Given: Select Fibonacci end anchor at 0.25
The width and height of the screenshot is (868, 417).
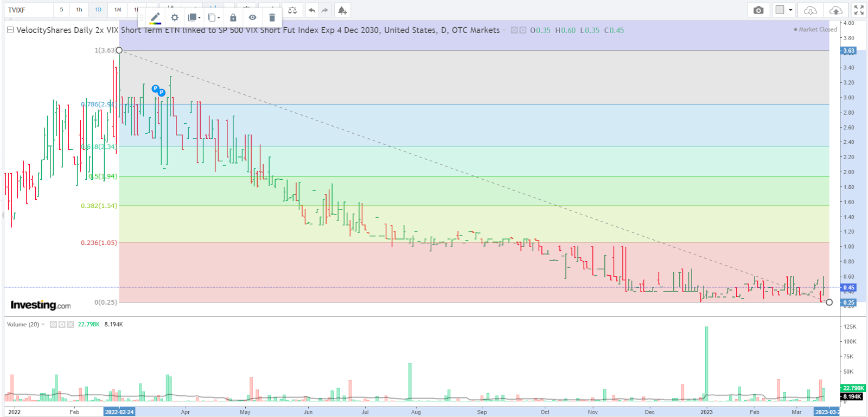Looking at the screenshot, I should pyautogui.click(x=829, y=302).
